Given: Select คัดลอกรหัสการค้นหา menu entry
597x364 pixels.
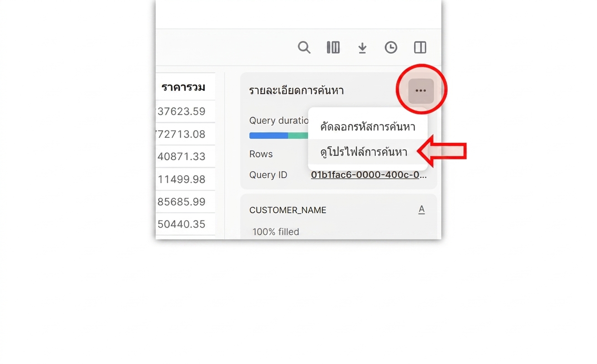Looking at the screenshot, I should tap(368, 127).
